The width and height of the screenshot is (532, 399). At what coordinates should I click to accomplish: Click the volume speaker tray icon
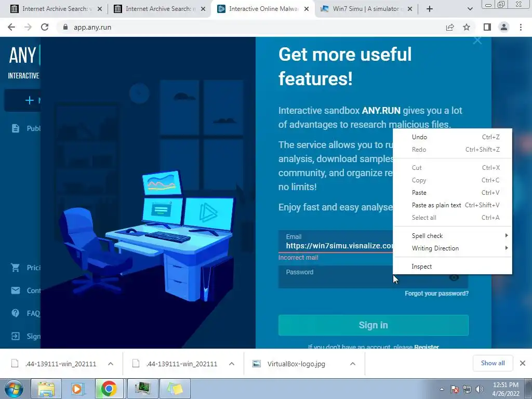click(480, 389)
